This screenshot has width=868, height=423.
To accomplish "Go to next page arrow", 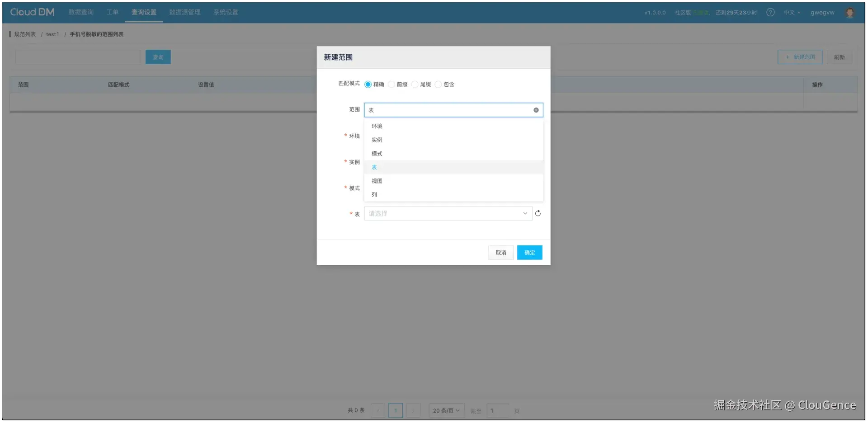I will 413,410.
